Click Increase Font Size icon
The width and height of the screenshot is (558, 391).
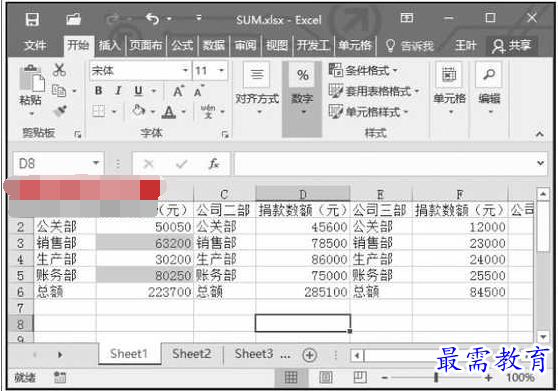pyautogui.click(x=178, y=91)
